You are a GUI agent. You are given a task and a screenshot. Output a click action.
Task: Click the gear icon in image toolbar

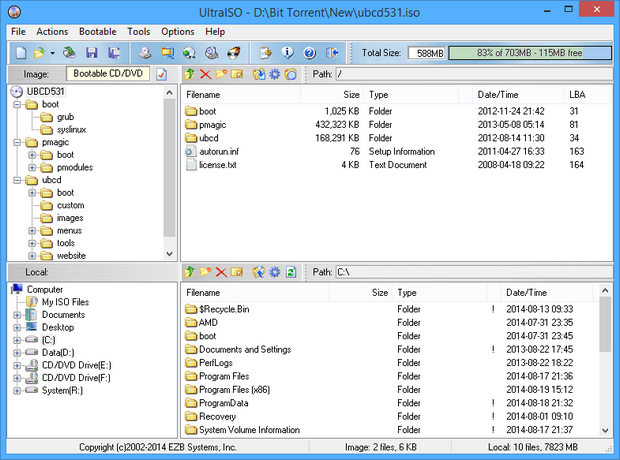coord(275,74)
